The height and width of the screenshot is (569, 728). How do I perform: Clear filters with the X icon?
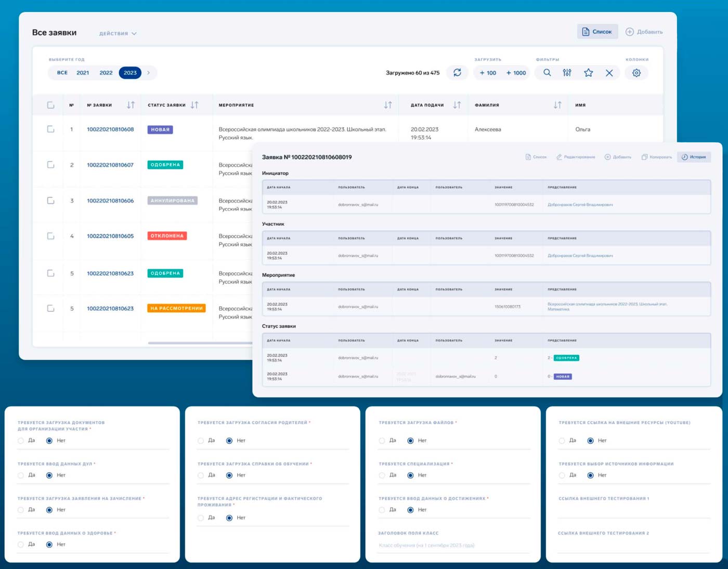coord(609,73)
